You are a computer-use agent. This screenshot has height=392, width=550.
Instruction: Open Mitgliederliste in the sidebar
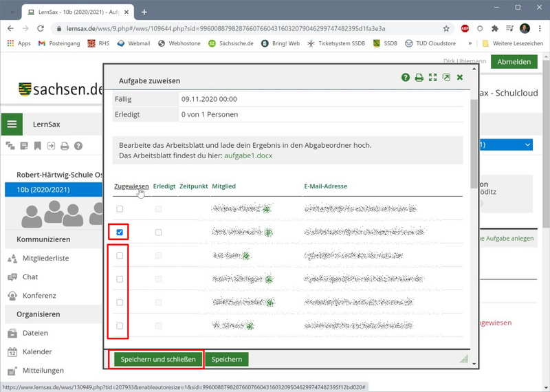pos(45,259)
